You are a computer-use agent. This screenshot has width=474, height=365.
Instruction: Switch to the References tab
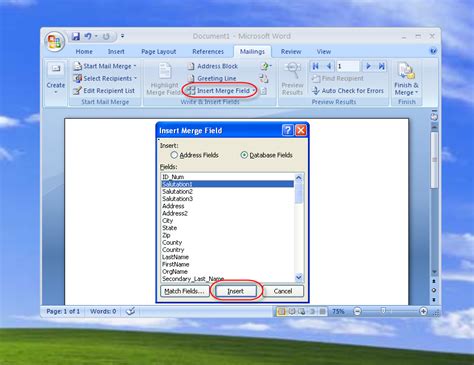(x=208, y=51)
